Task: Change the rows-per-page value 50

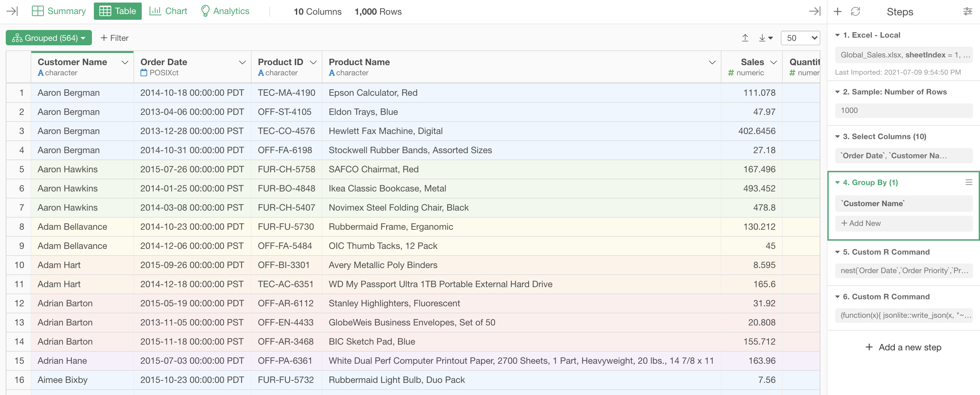Action: [x=800, y=38]
